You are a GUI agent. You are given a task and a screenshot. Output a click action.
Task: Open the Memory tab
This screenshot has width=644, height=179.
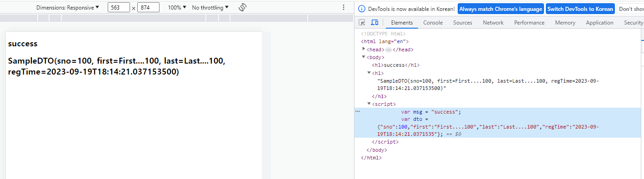[x=565, y=22]
